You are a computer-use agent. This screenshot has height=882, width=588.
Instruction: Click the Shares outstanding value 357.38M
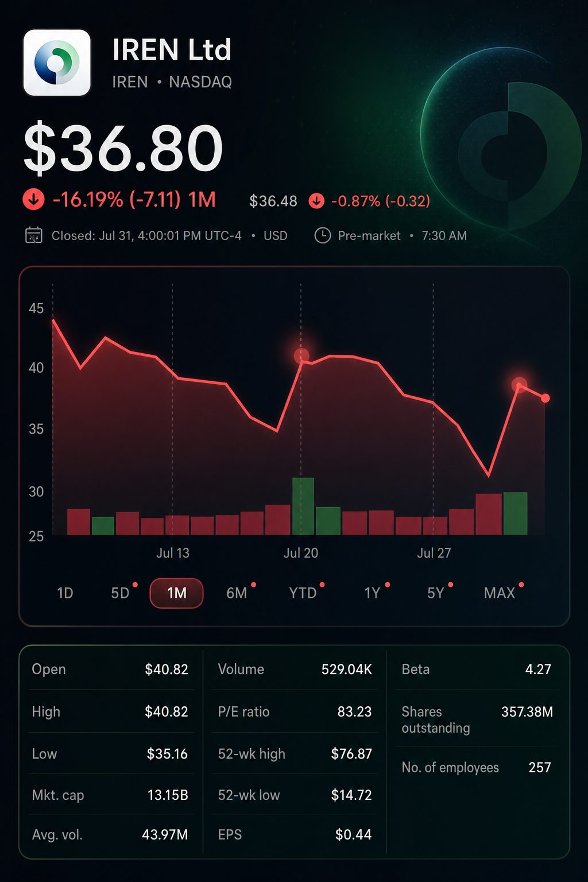pos(527,712)
